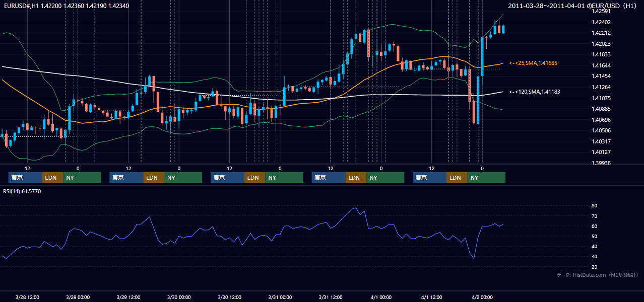Click RSI scale value 20
644x302 pixels.
(x=594, y=267)
